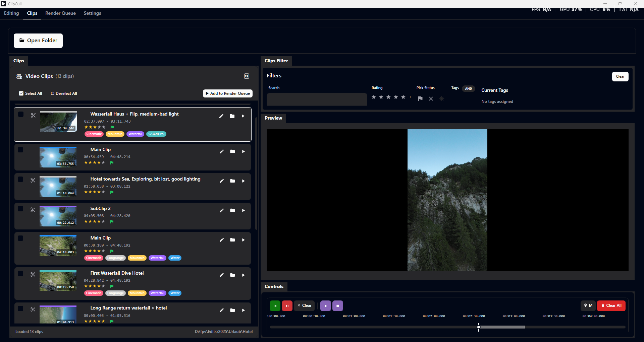Click the Add to Render Queue button
Viewport: 644px width, 342px height.
[228, 93]
